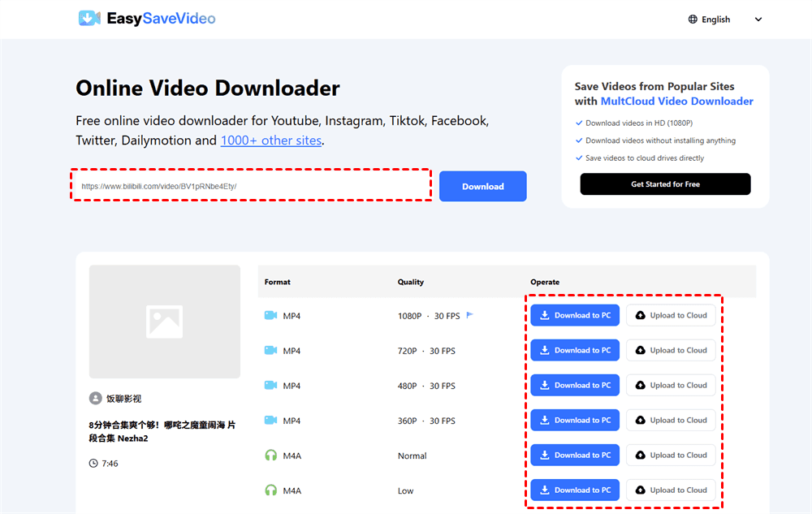The width and height of the screenshot is (812, 514).
Task: Click the blue flag icon next to 1080P
Action: (x=469, y=315)
